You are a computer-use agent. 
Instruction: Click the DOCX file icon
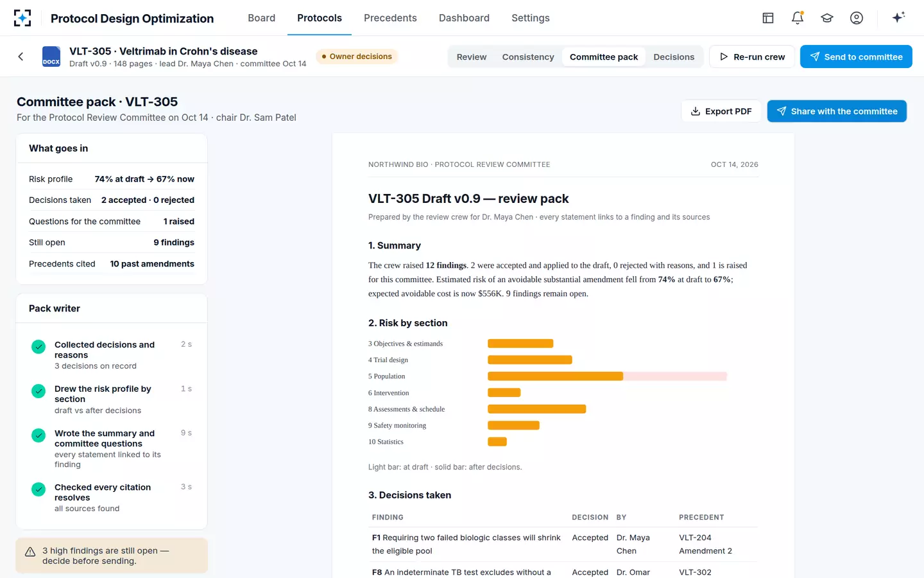pos(51,57)
